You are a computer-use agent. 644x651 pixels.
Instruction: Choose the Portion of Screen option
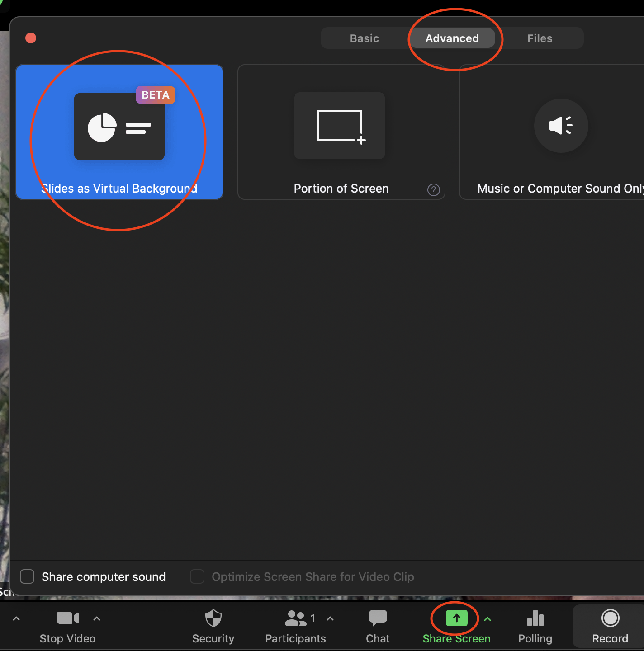tap(341, 132)
